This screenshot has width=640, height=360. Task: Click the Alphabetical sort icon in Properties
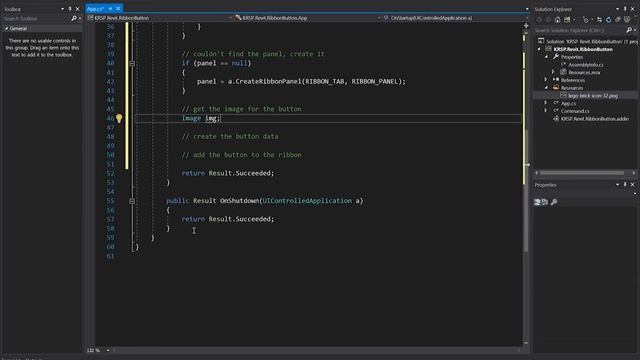[545, 202]
